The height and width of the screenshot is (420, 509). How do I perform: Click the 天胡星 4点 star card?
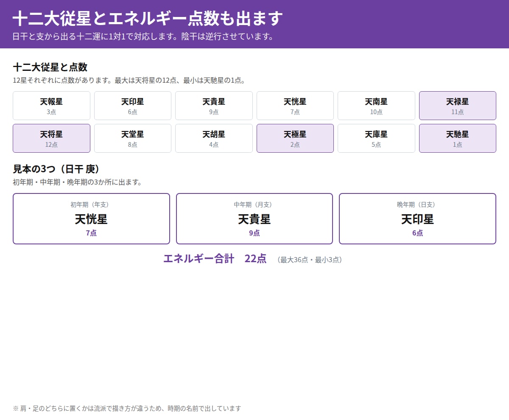pos(214,138)
